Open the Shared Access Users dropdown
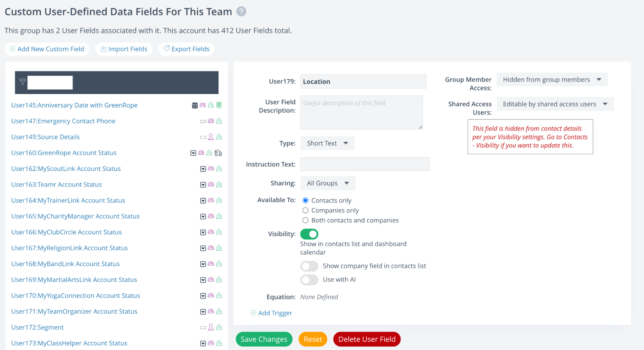Image resolution: width=644 pixels, height=350 pixels. coord(555,104)
